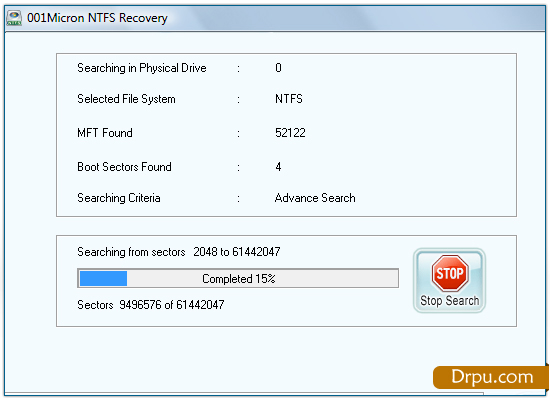Click the Stop Search button label

click(x=450, y=301)
